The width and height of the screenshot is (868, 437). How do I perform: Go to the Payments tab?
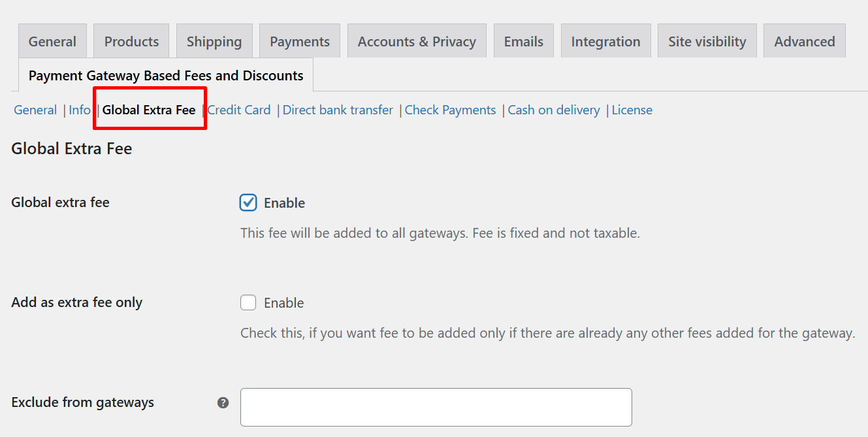[300, 41]
